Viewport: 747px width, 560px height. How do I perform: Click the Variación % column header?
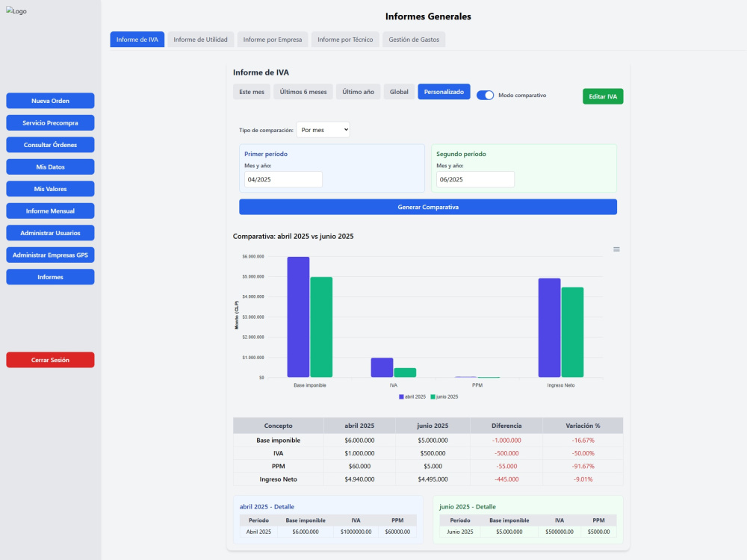coord(583,426)
